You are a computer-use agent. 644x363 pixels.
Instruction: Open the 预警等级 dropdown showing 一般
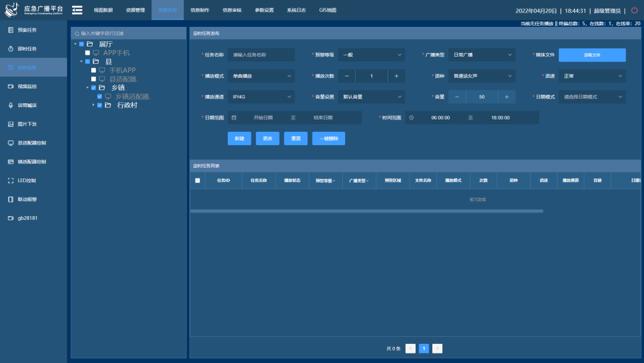pos(371,55)
